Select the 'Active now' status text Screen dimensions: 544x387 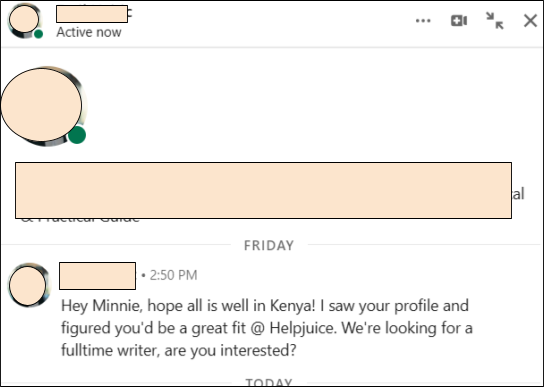coord(89,32)
